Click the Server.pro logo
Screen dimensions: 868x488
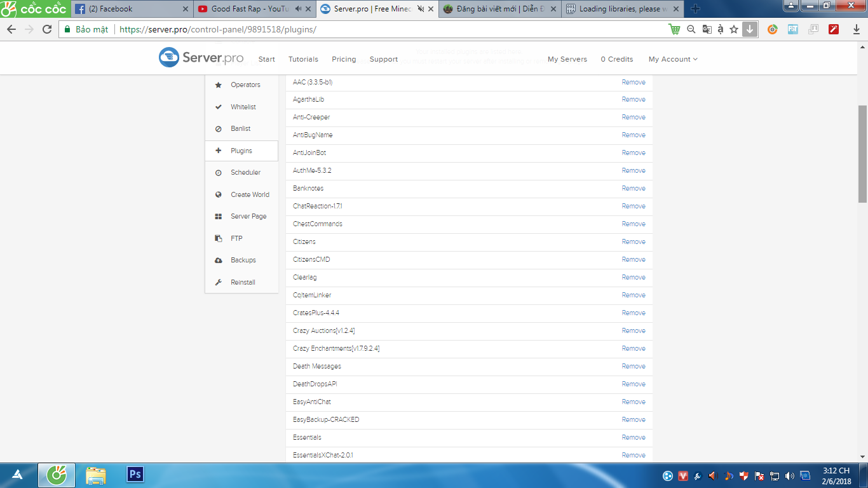pos(201,57)
